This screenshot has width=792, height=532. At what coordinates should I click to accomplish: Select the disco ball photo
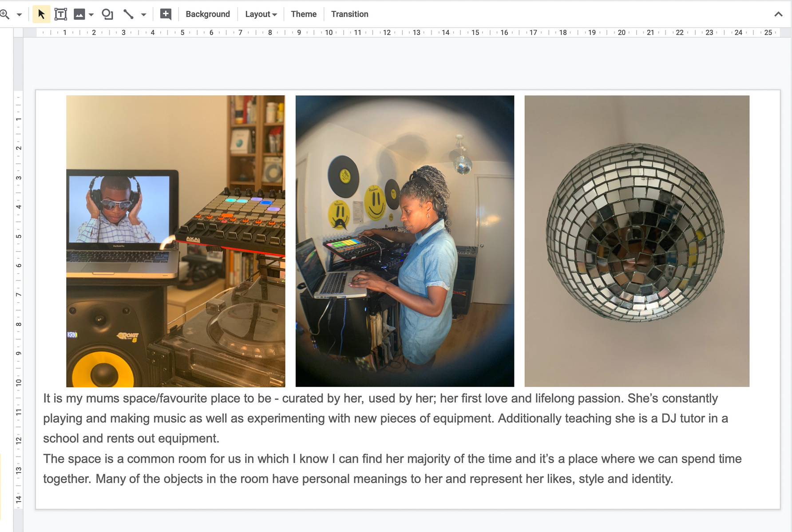637,241
